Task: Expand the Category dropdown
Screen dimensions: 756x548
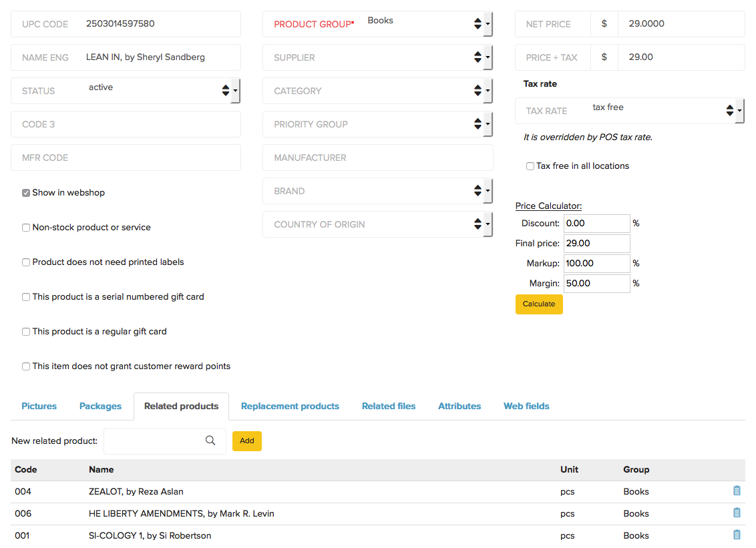Action: pos(377,91)
